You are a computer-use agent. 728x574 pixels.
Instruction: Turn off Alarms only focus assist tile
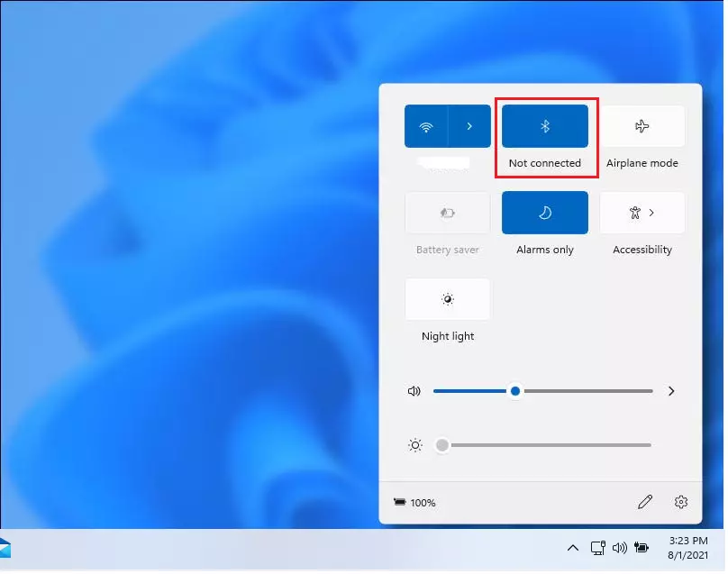tap(544, 213)
